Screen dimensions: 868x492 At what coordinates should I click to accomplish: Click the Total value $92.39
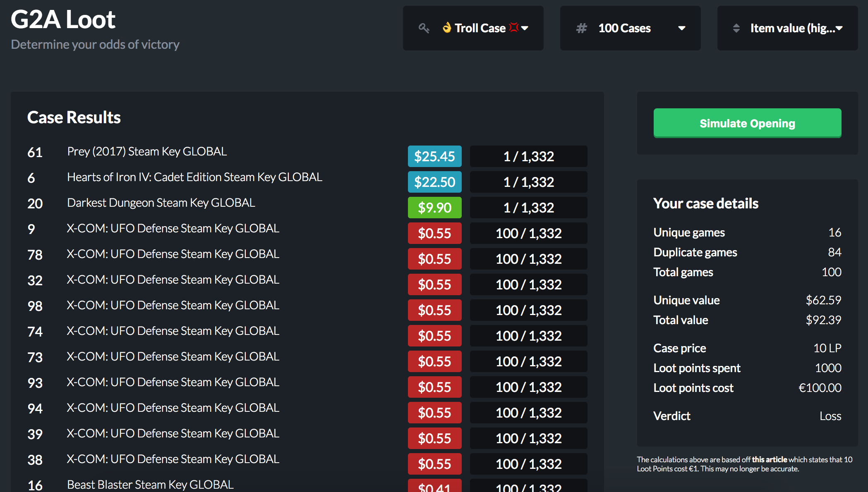[823, 320]
